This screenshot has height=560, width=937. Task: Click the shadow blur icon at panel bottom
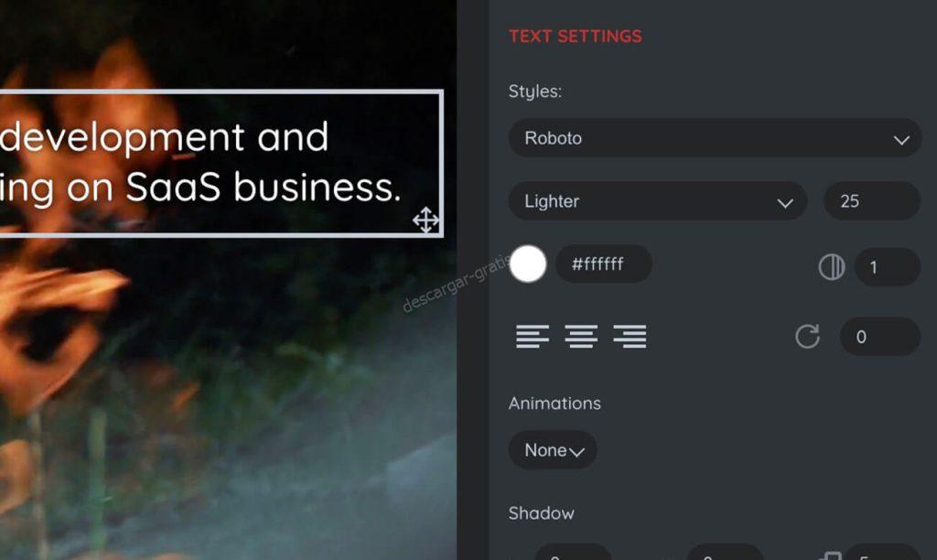click(830, 555)
